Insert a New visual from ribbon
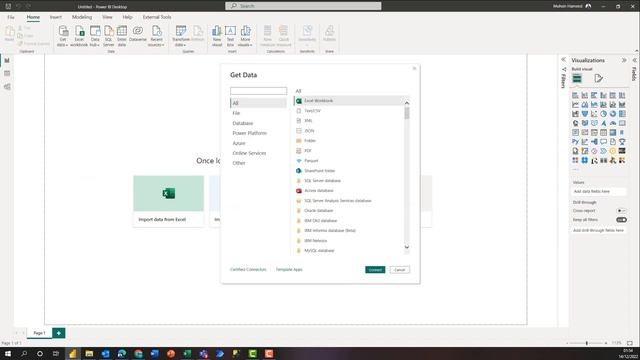 point(217,36)
